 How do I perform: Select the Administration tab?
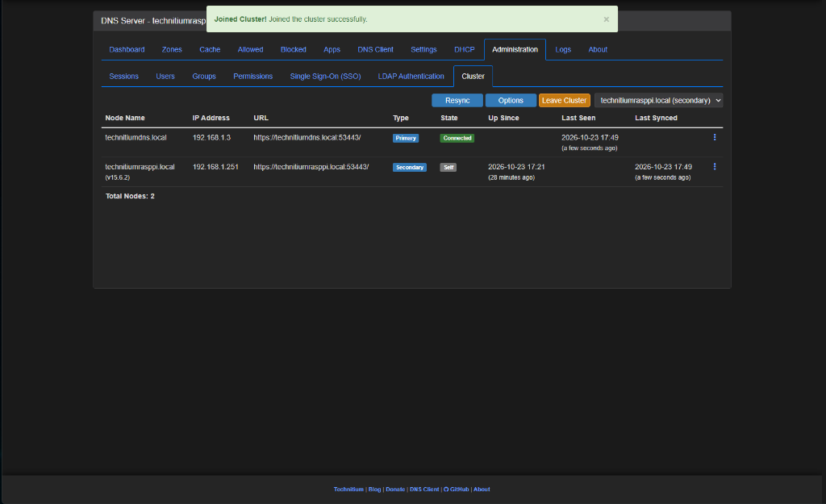pyautogui.click(x=515, y=49)
